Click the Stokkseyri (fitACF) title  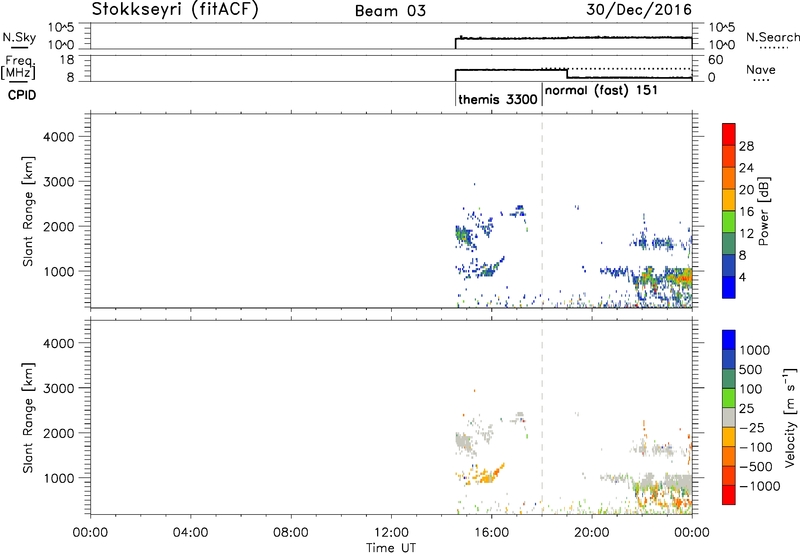click(175, 10)
